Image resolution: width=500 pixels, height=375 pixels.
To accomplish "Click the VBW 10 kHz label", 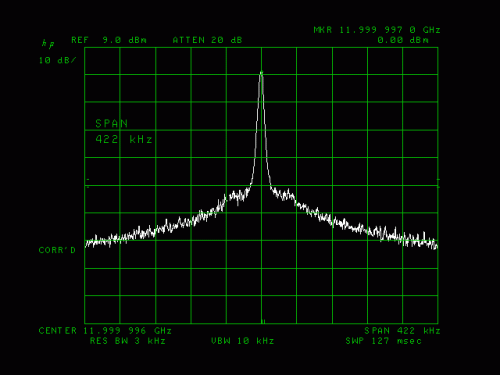I will pyautogui.click(x=243, y=341).
